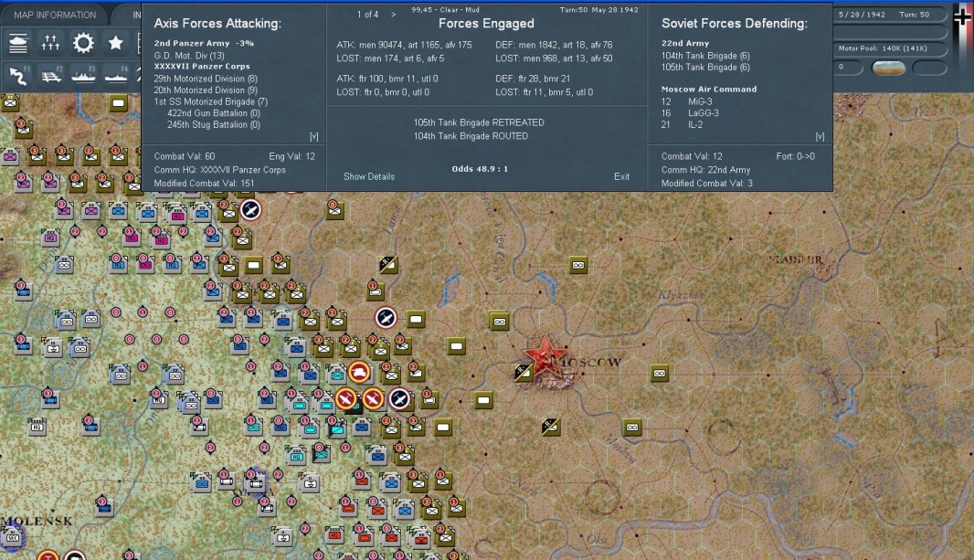Image resolution: width=974 pixels, height=560 pixels.
Task: Select the F2 rail mode icon
Action: [x=51, y=74]
